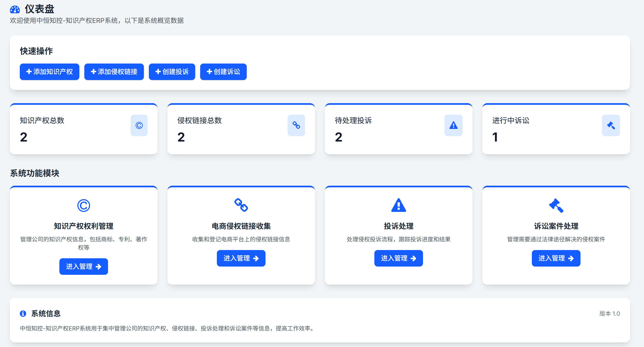644x347 pixels.
Task: Click large copyright icon above 知识产权权利管理
Action: (x=83, y=205)
